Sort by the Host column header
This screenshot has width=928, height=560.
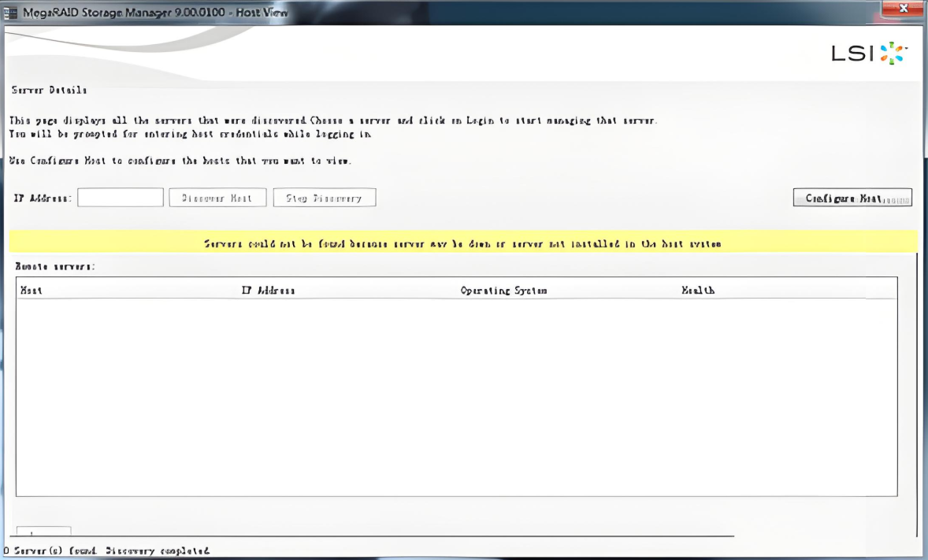tap(31, 291)
